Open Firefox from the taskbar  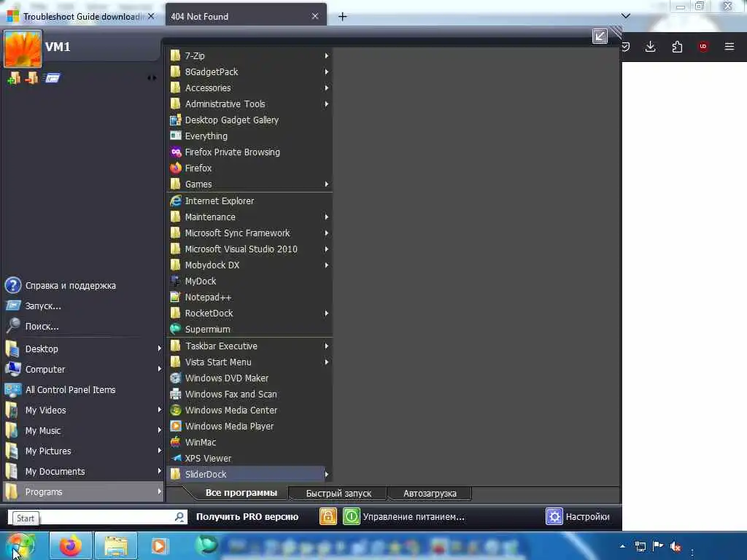point(71,545)
